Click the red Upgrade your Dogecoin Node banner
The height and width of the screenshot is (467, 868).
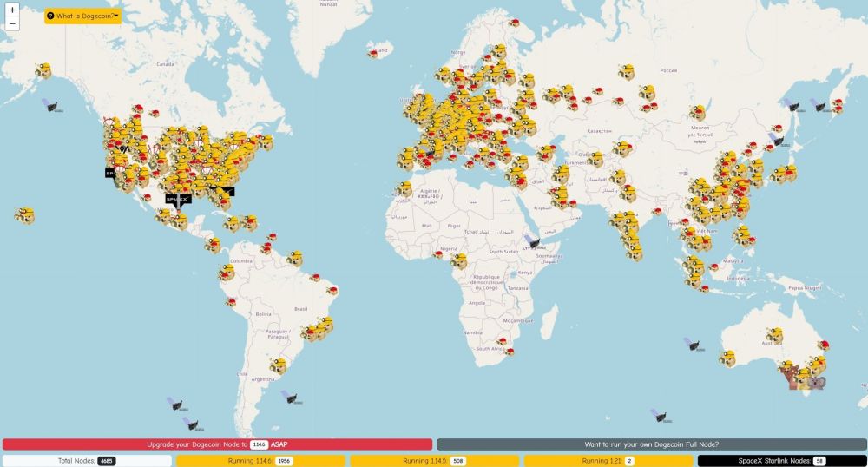pyautogui.click(x=217, y=444)
